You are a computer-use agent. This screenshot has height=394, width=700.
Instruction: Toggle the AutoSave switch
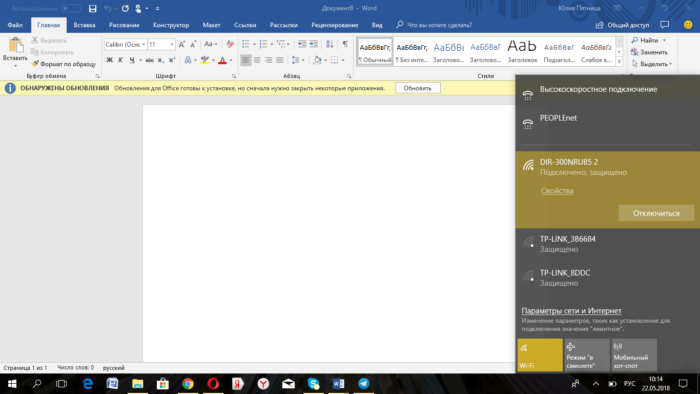coord(71,8)
